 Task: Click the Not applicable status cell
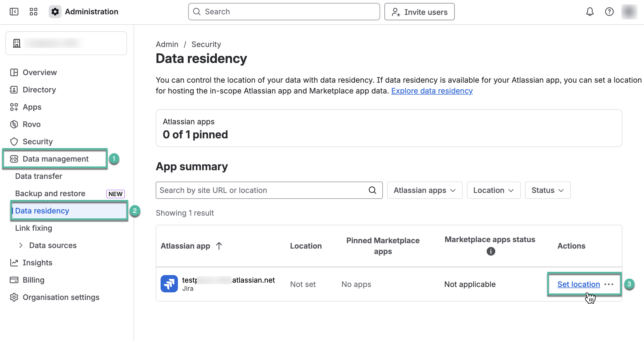[x=470, y=284]
